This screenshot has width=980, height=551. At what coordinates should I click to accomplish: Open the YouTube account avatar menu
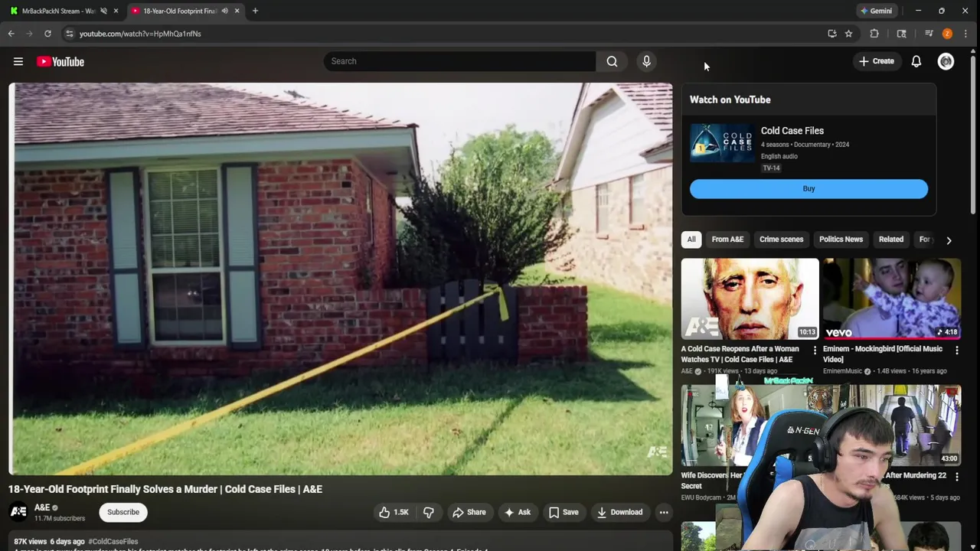coord(946,61)
